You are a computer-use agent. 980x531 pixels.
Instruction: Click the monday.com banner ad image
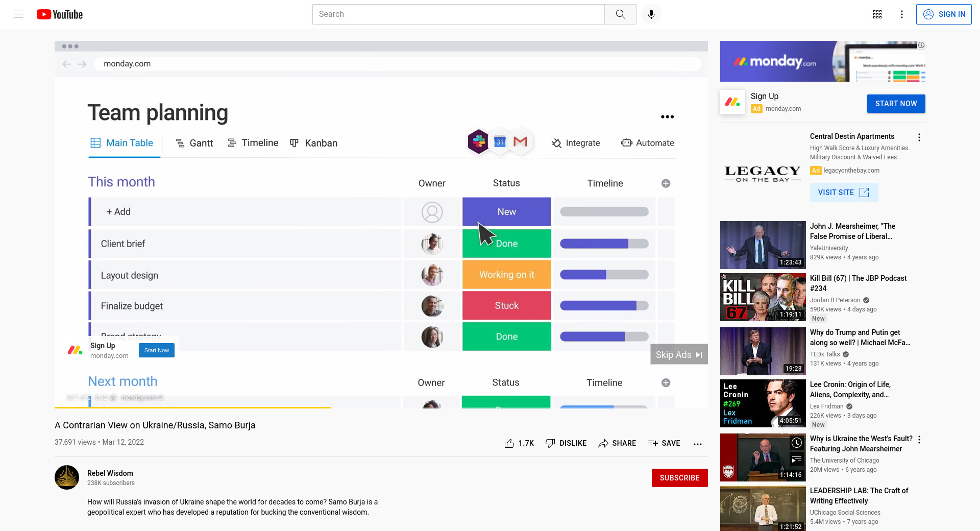[x=822, y=61]
